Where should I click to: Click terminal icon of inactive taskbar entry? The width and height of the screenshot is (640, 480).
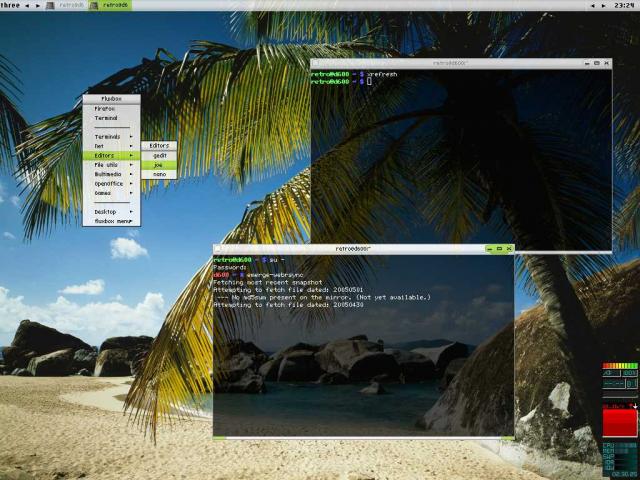(50, 6)
